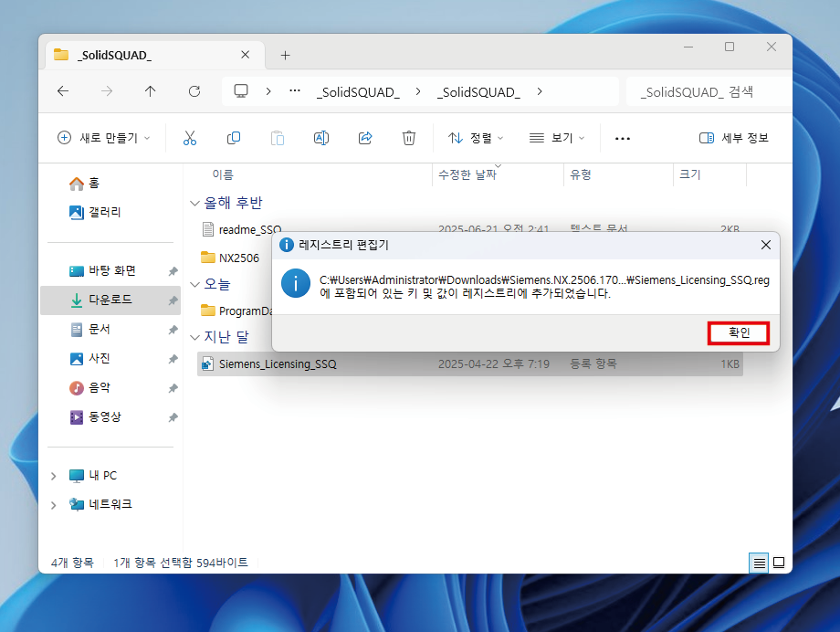Open 동영상 in the sidebar
This screenshot has height=632, width=840.
point(95,416)
